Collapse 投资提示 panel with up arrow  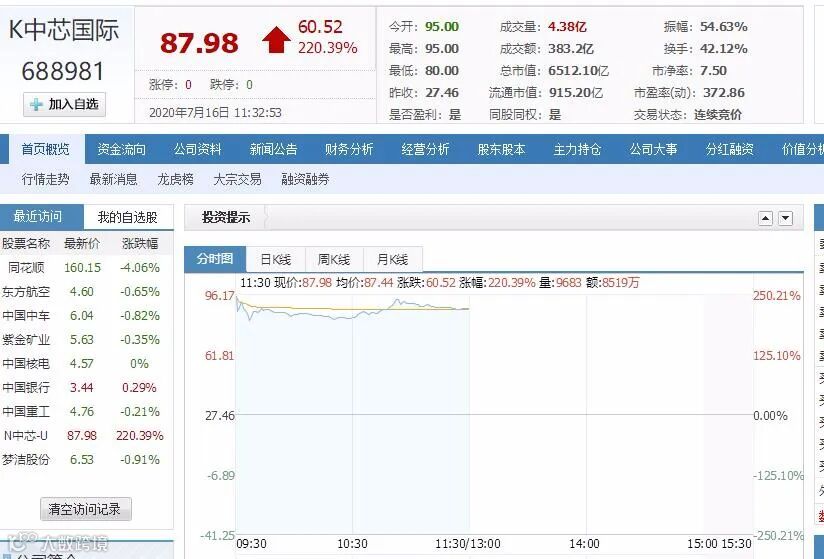(766, 218)
